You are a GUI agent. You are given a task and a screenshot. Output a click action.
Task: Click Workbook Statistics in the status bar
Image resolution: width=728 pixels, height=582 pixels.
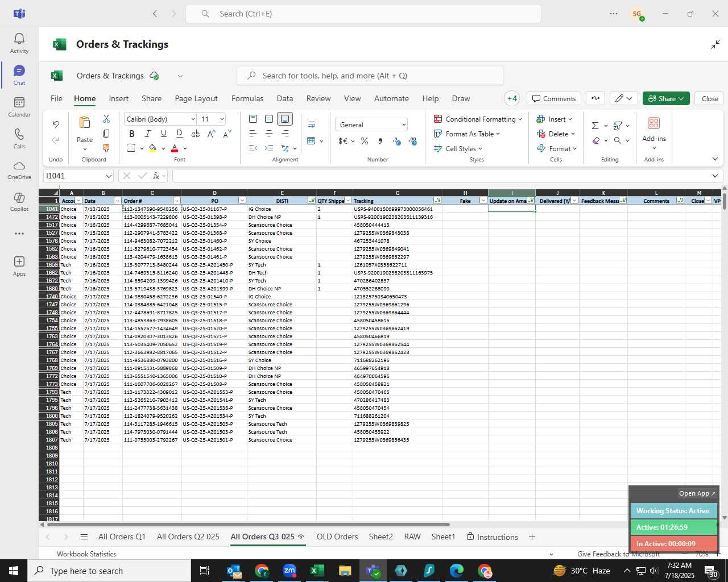coord(86,554)
